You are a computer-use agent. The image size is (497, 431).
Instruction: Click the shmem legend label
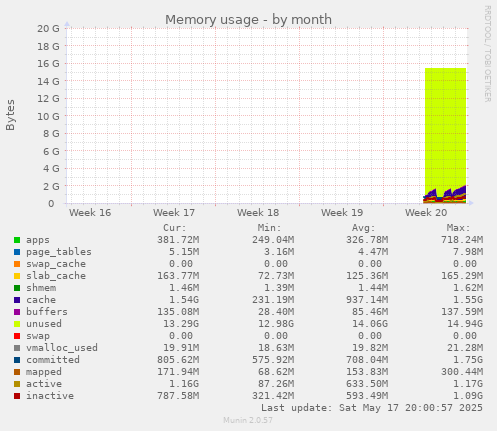point(41,288)
